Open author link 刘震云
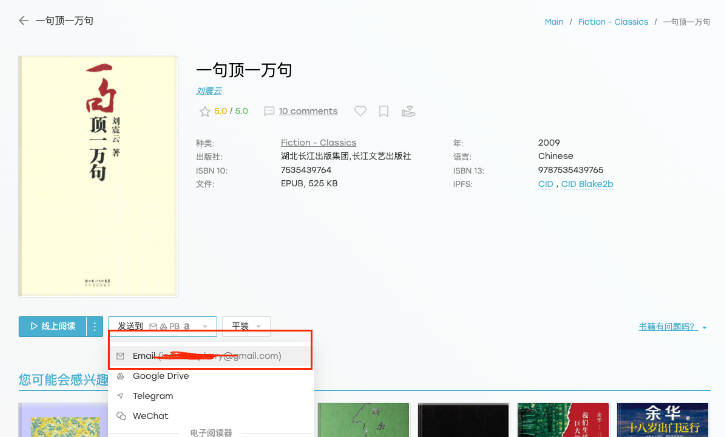 (x=209, y=92)
